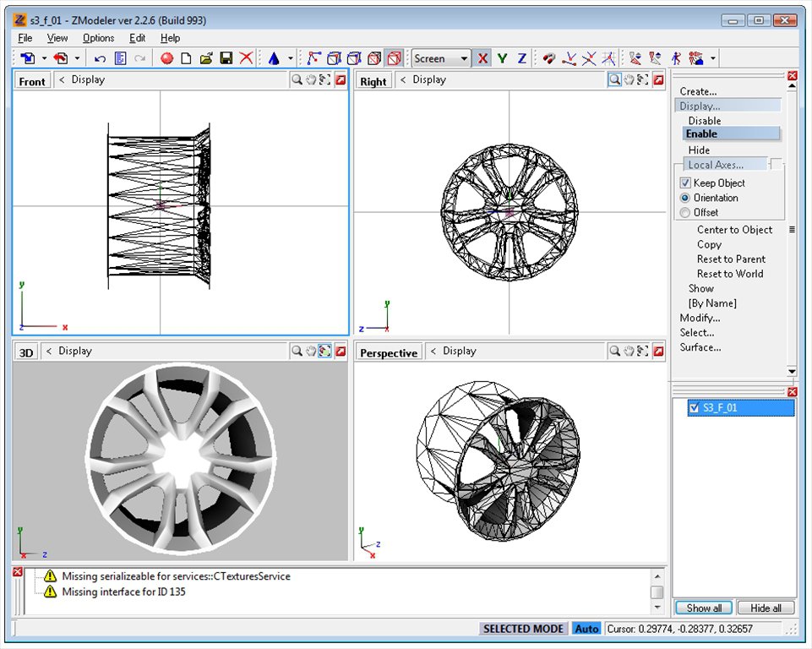Click the Hide all button
Image resolution: width=812 pixels, height=649 pixels.
[766, 608]
